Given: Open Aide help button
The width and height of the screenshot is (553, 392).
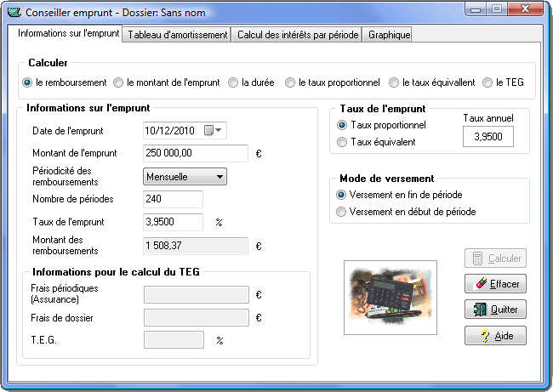Looking at the screenshot, I should [495, 336].
